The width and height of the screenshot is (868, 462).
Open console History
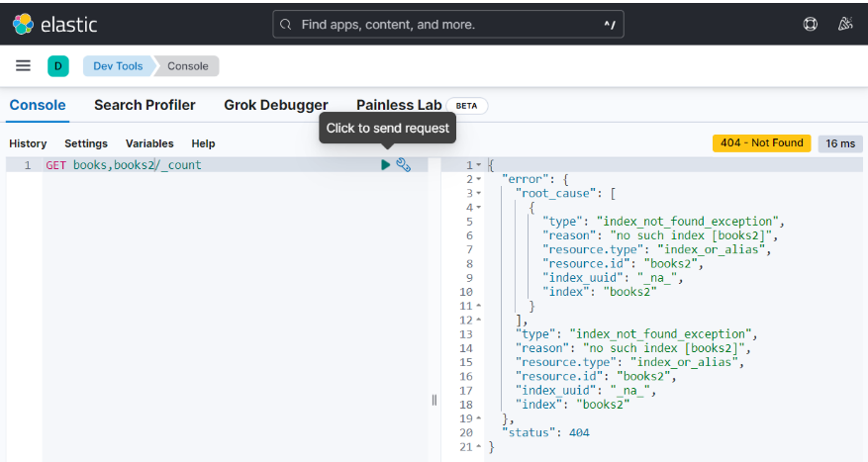click(28, 143)
